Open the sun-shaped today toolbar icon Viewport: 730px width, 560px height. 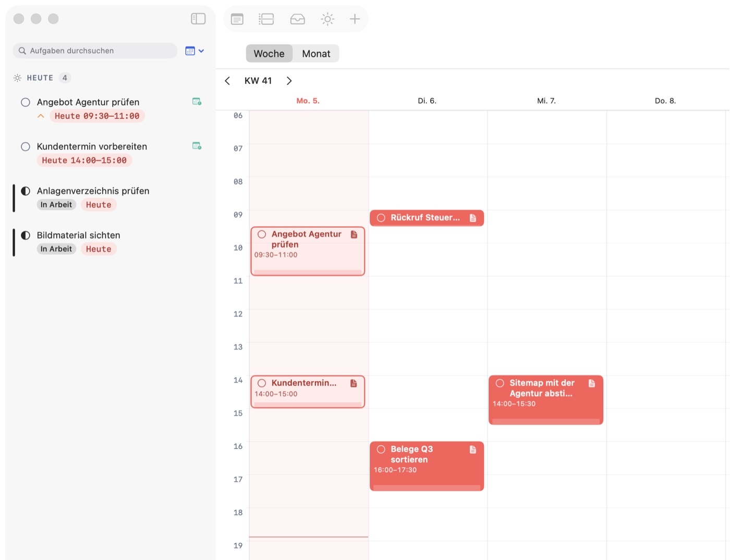coord(327,19)
